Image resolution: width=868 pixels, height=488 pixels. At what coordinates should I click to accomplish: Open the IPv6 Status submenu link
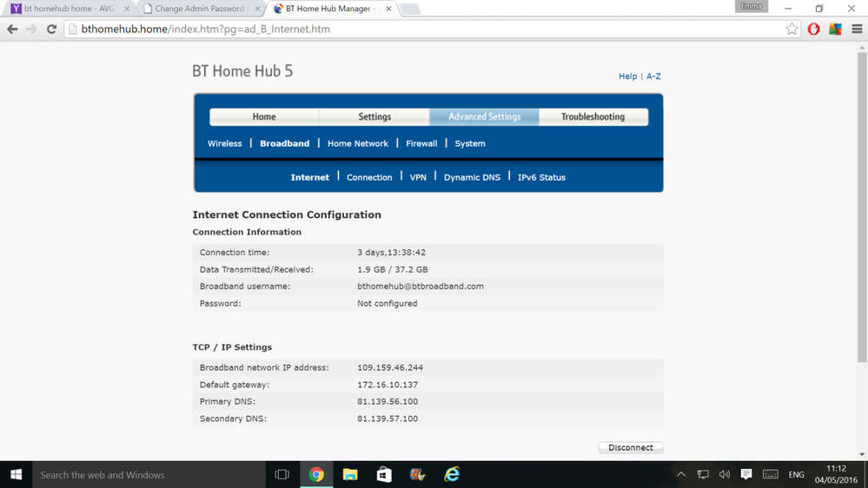coord(541,178)
